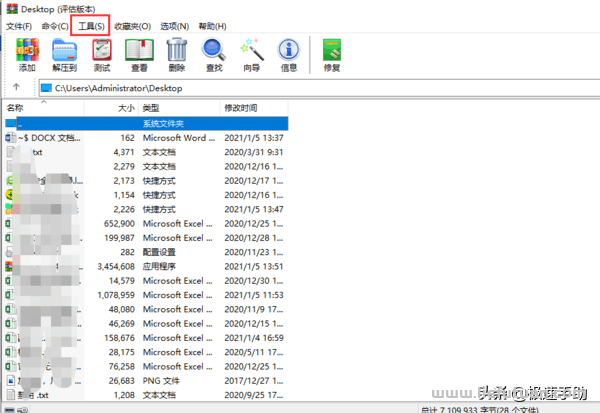This screenshot has height=413, width=600.
Task: Click the date 2021/1/4 16:59 cell
Action: 254,338
